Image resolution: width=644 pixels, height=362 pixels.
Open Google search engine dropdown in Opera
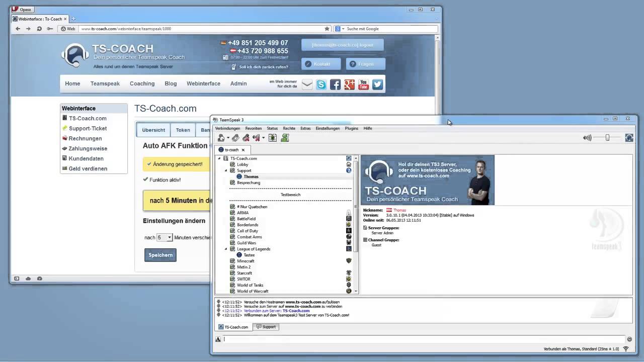(x=343, y=29)
